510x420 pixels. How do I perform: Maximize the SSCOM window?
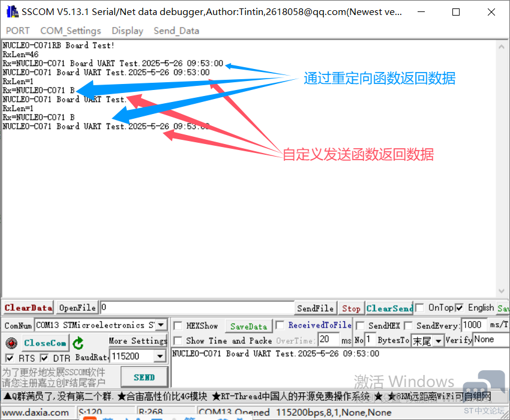[x=456, y=12]
